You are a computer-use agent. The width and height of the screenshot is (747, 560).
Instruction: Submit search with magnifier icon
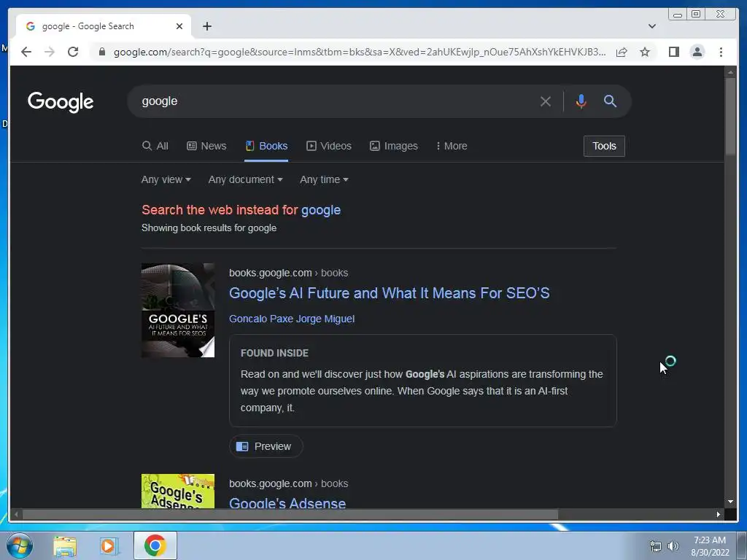(611, 101)
